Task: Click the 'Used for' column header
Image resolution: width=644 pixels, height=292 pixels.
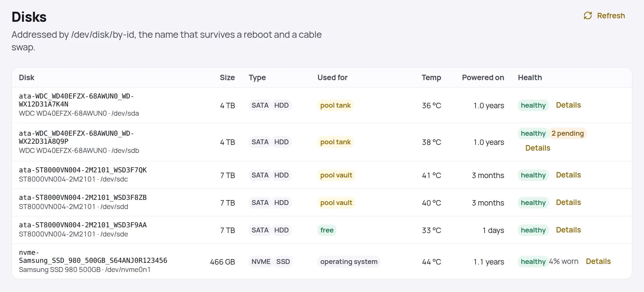Action: (332, 78)
